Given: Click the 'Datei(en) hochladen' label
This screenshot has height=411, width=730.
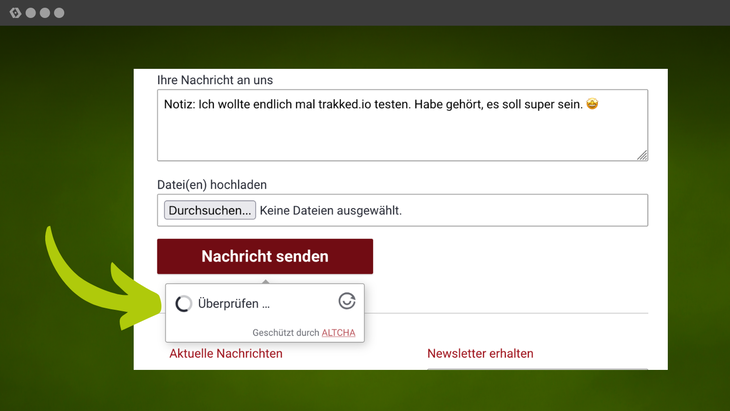Looking at the screenshot, I should tap(212, 185).
